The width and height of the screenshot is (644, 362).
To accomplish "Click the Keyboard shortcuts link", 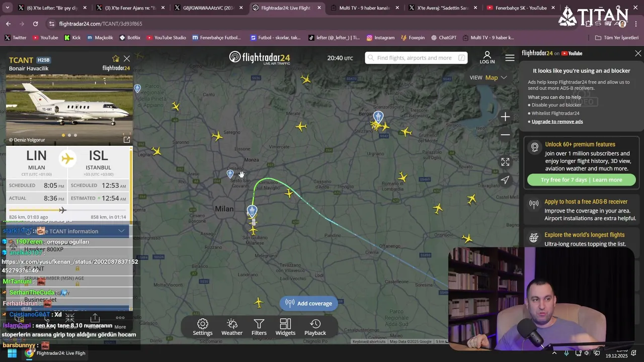I will point(369,342).
